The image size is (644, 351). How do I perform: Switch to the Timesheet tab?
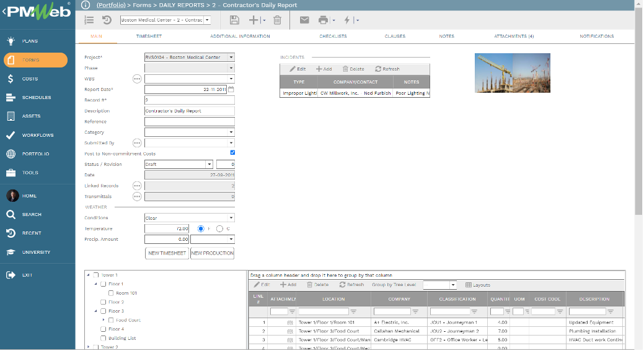[149, 37]
